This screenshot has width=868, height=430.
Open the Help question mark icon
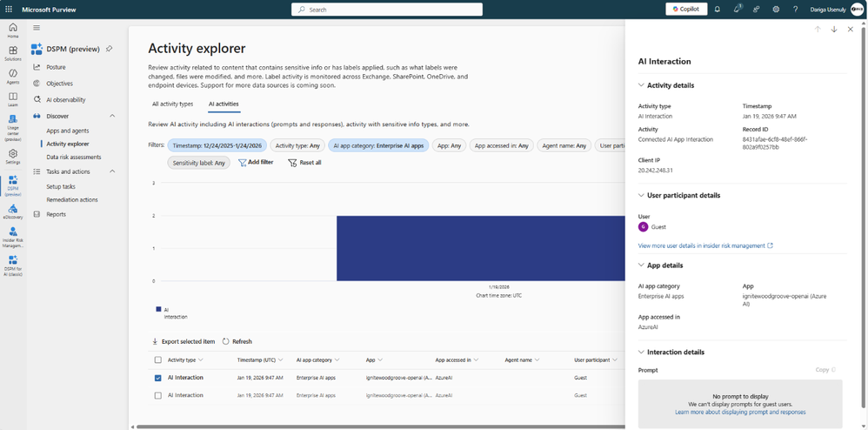point(796,10)
